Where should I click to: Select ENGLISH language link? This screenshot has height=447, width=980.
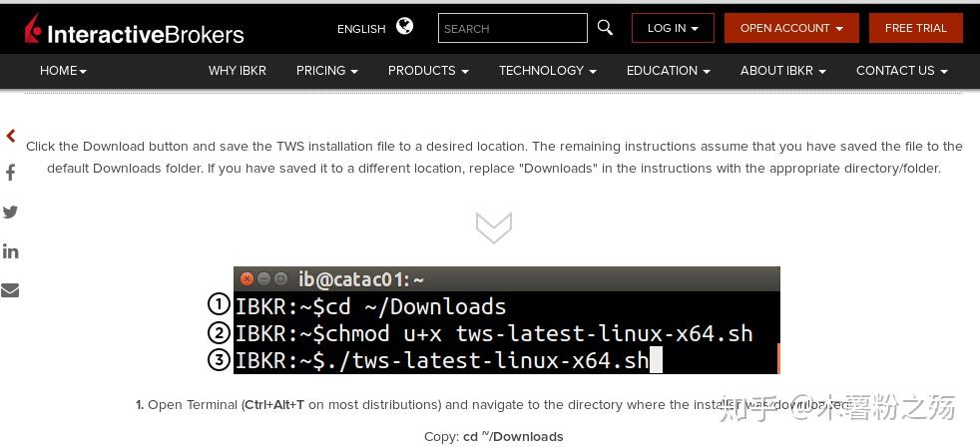tap(361, 29)
